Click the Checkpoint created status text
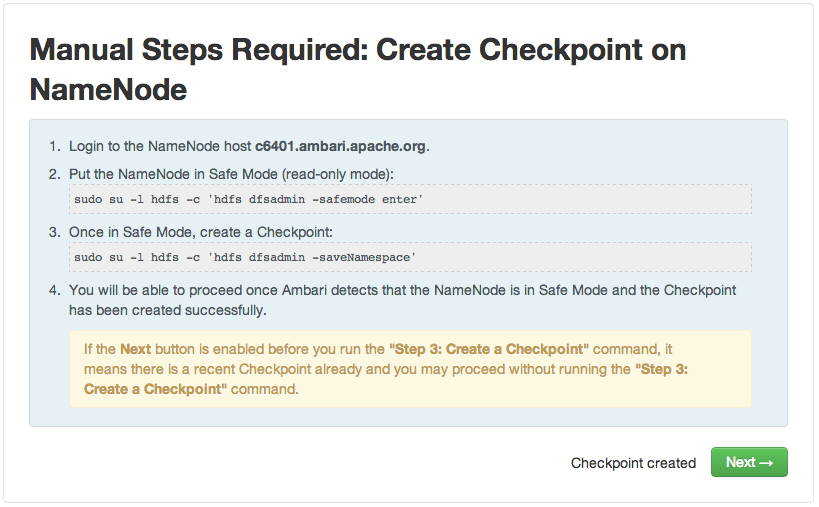The image size is (819, 507). tap(633, 463)
